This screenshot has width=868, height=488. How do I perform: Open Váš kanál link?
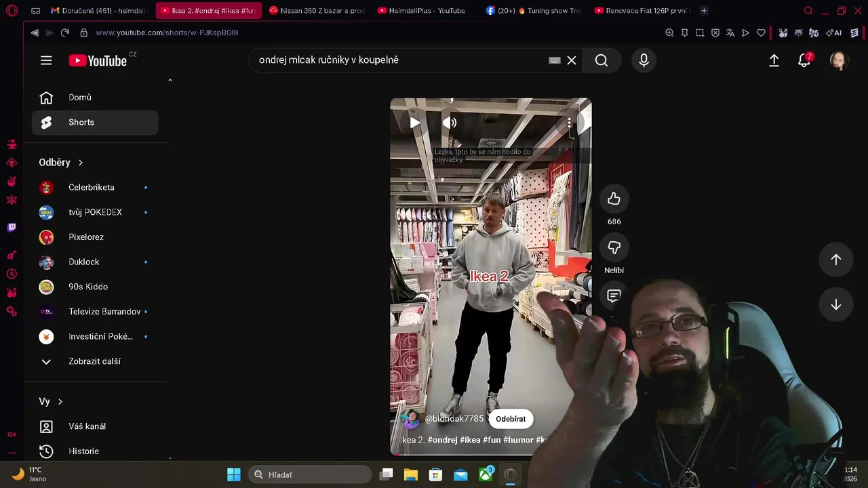(x=95, y=426)
